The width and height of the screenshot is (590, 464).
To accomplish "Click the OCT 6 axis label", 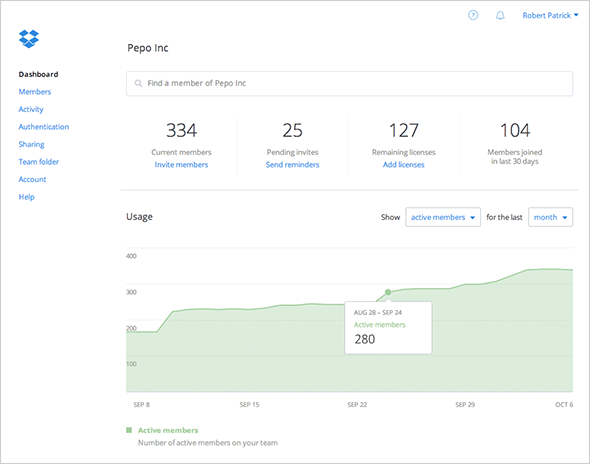I will point(564,405).
